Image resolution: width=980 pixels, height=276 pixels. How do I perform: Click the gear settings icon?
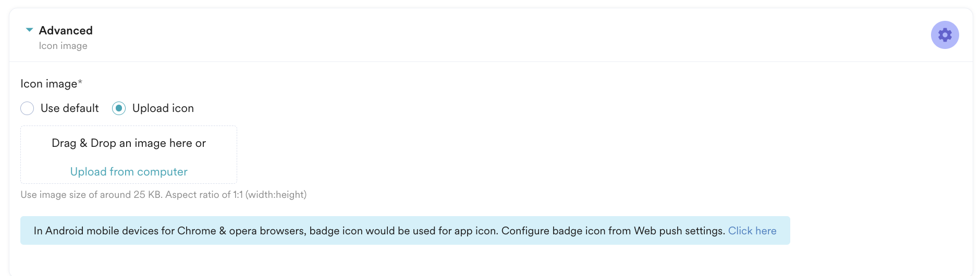[x=945, y=35]
